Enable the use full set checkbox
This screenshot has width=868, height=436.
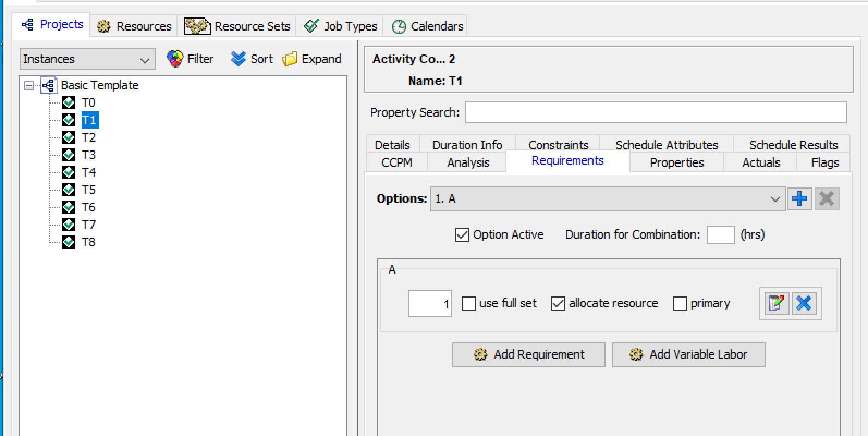click(468, 304)
